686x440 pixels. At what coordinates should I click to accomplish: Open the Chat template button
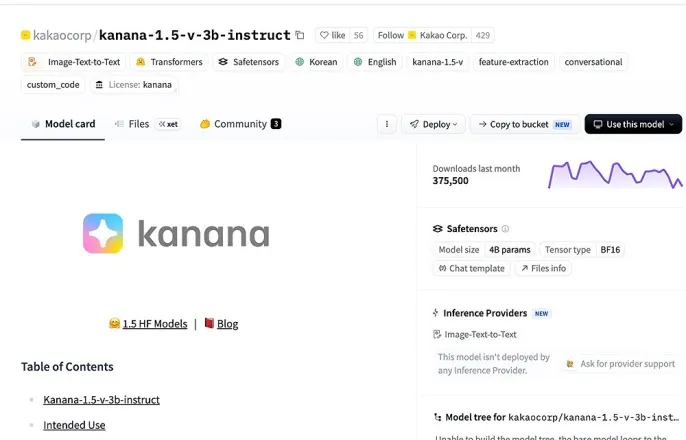[x=472, y=268]
